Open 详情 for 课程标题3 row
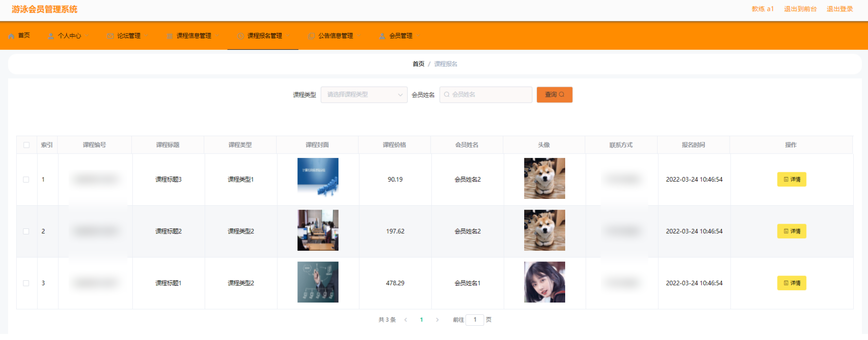 click(791, 180)
